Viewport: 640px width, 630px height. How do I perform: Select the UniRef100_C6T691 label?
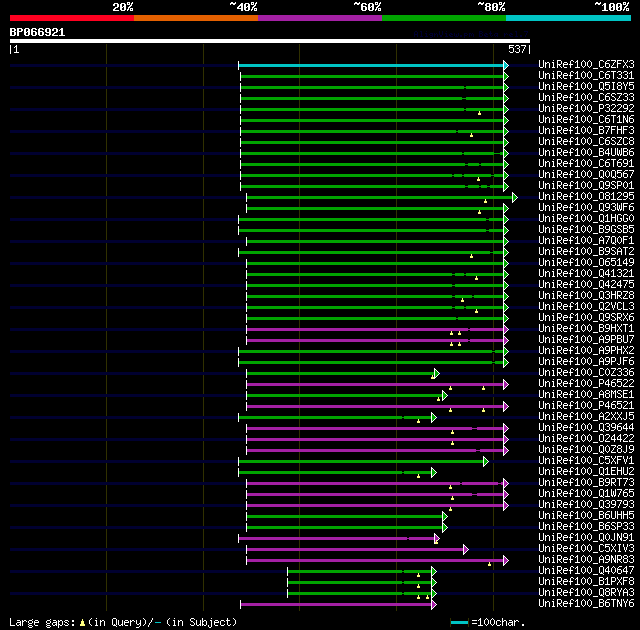(586, 164)
